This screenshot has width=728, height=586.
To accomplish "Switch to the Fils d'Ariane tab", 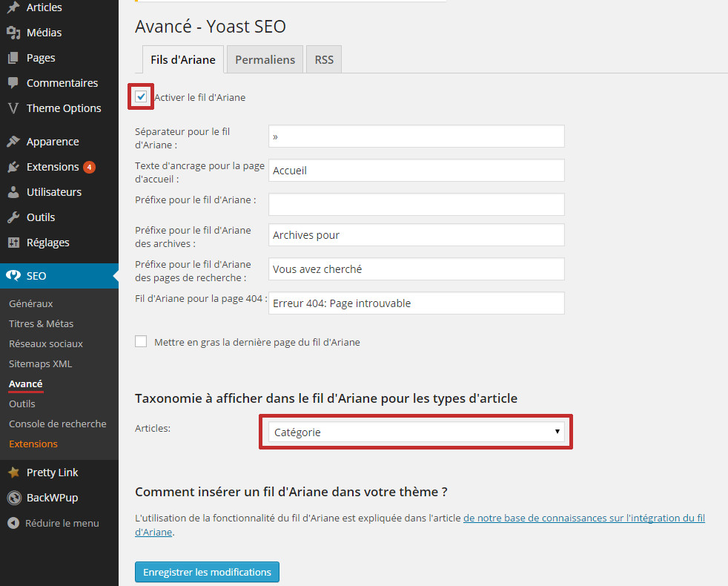I will 183,59.
